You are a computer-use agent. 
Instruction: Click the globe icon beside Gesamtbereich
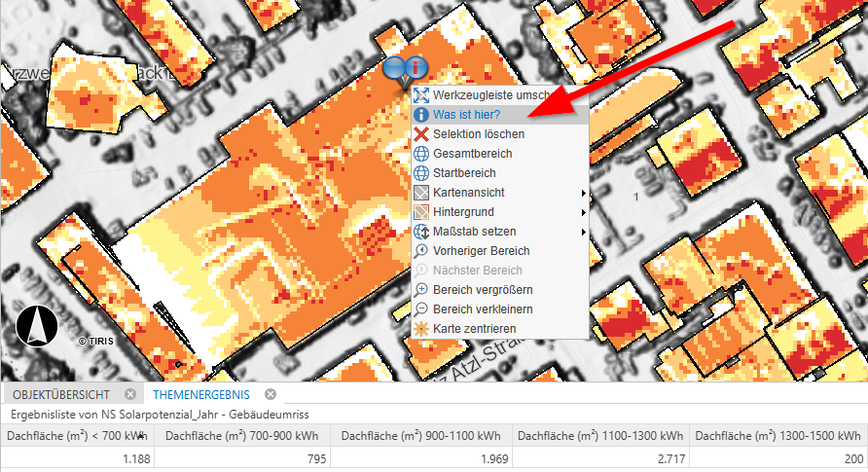[421, 154]
